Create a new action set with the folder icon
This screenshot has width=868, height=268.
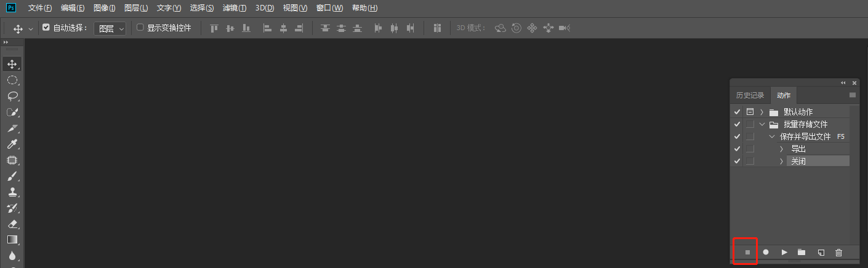(802, 252)
